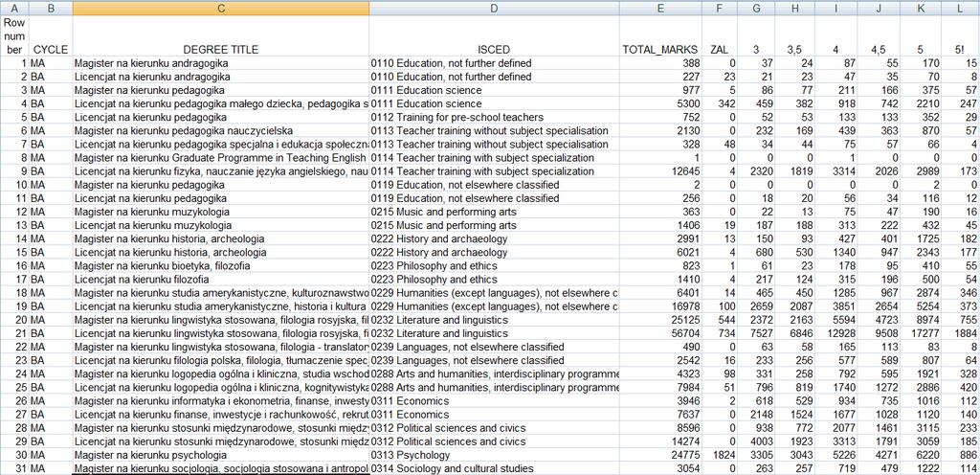This screenshot has height=475, width=980.
Task: Select value 6846 in column 3,5
Action: (795, 333)
